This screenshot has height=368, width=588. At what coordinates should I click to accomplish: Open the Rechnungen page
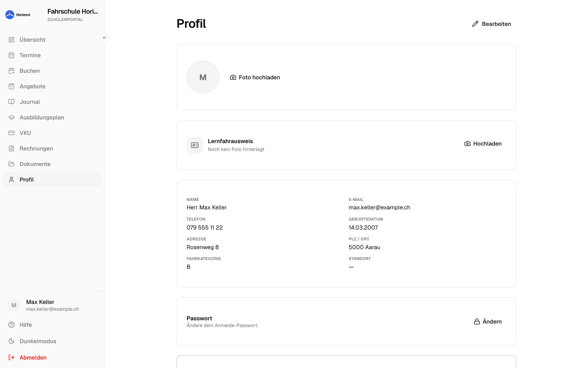pos(52,149)
